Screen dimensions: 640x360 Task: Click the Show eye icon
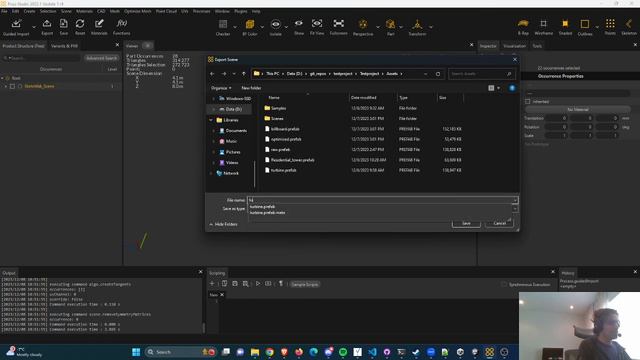[x=299, y=24]
